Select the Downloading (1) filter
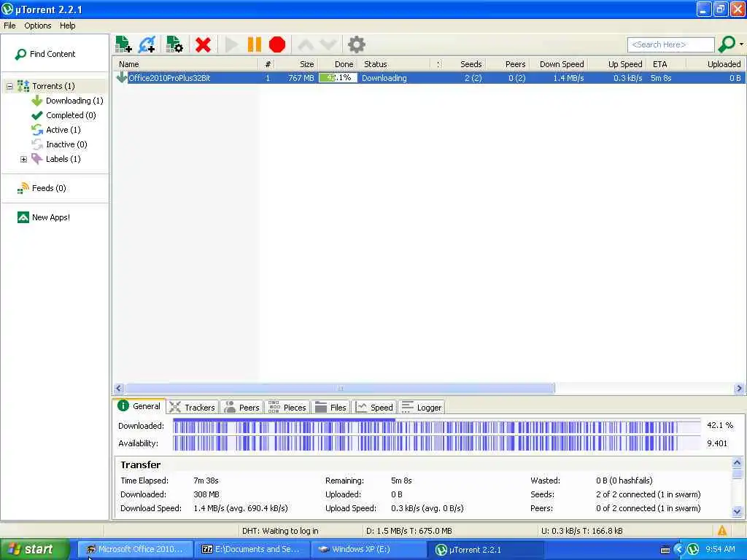Viewport: 747px width, 560px height. (68, 101)
